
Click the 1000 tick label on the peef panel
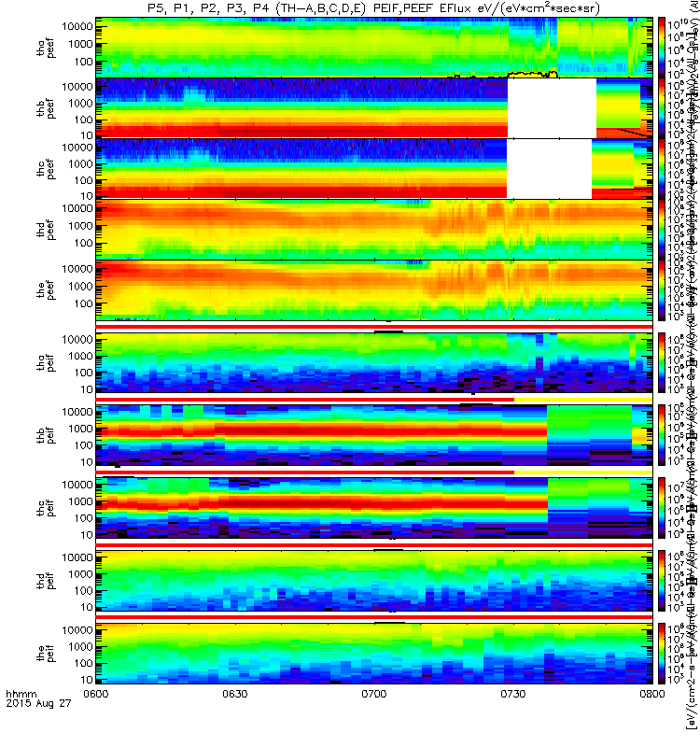tap(80, 287)
